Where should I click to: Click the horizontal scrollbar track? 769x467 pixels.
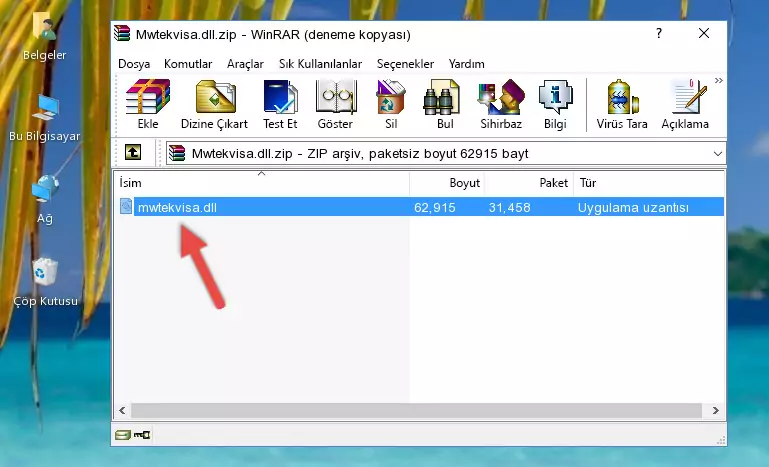pyautogui.click(x=416, y=410)
